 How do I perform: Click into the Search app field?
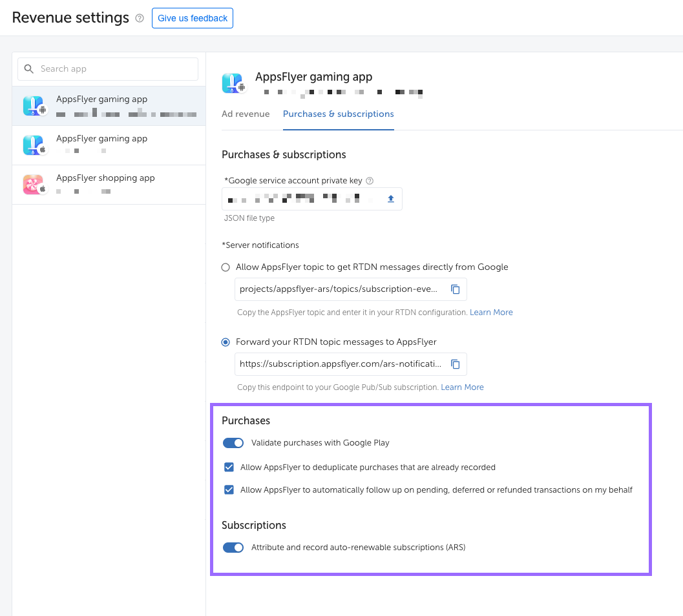pos(116,69)
